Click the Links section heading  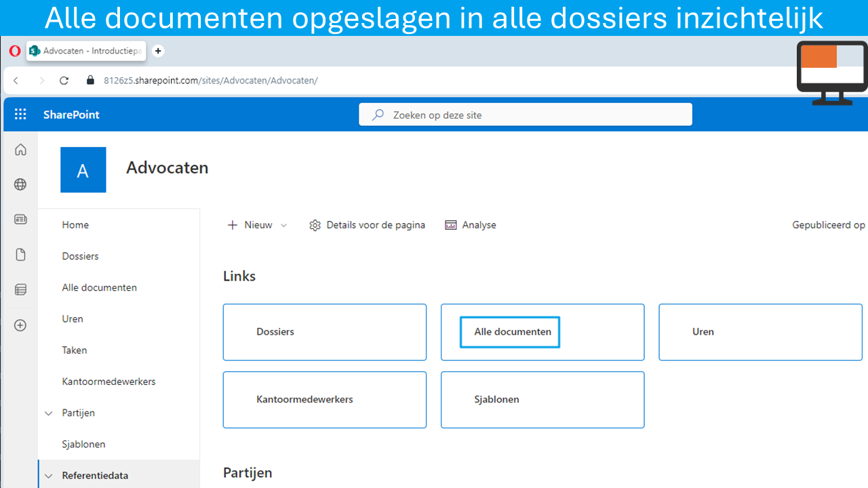pyautogui.click(x=239, y=276)
